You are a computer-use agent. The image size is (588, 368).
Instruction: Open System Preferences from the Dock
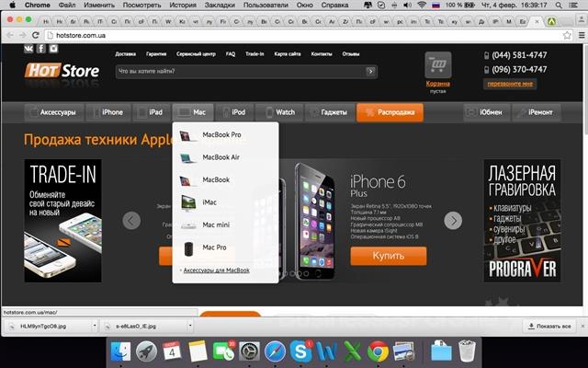(249, 351)
